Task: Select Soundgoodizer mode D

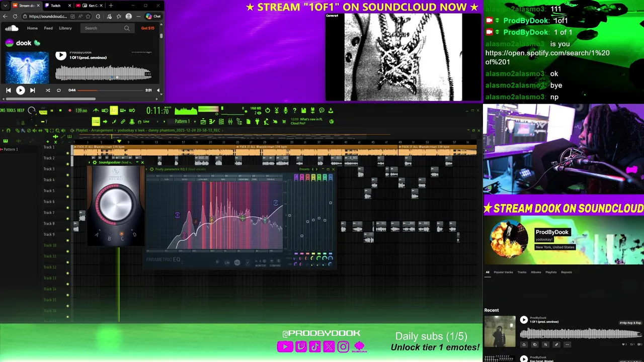Action: [134, 235]
